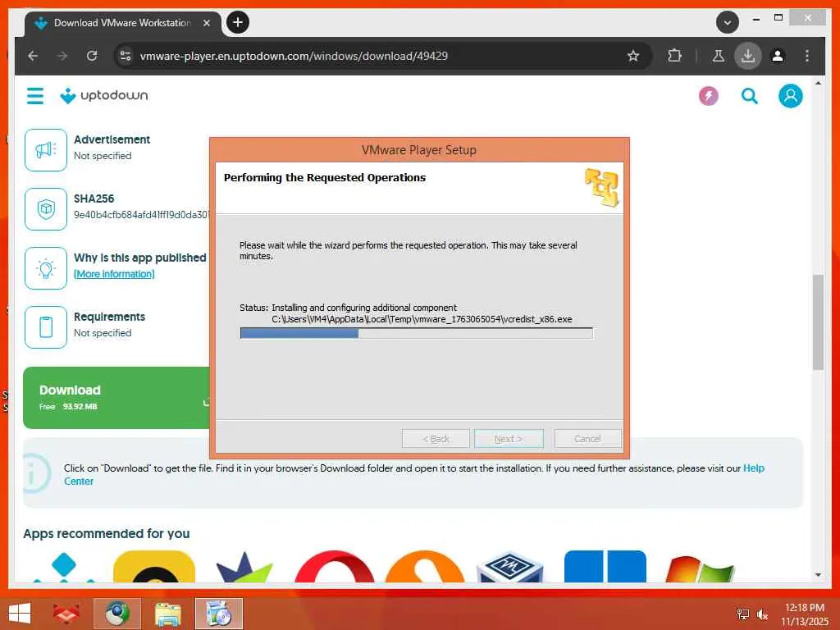Click the Advertisement megaphone icon
This screenshot has height=630, width=840.
coord(46,150)
